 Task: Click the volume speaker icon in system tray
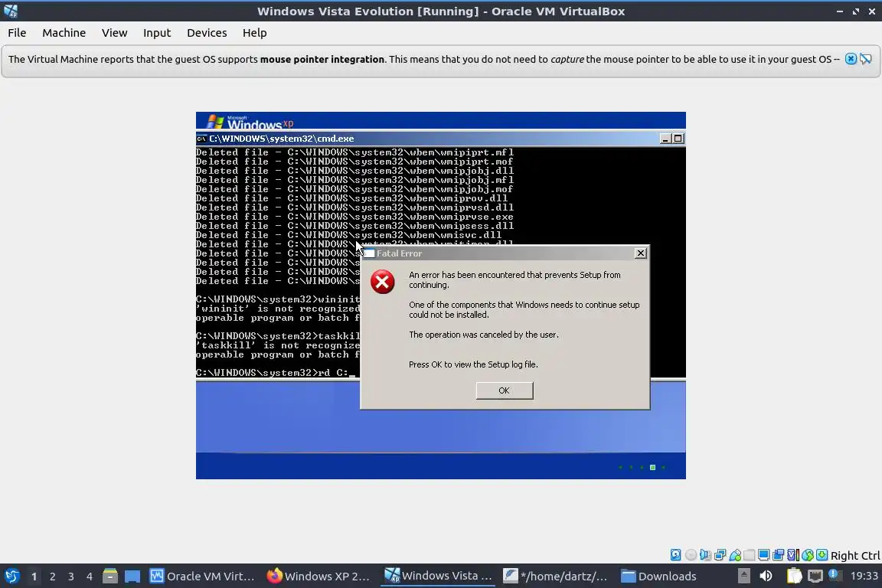click(x=766, y=576)
